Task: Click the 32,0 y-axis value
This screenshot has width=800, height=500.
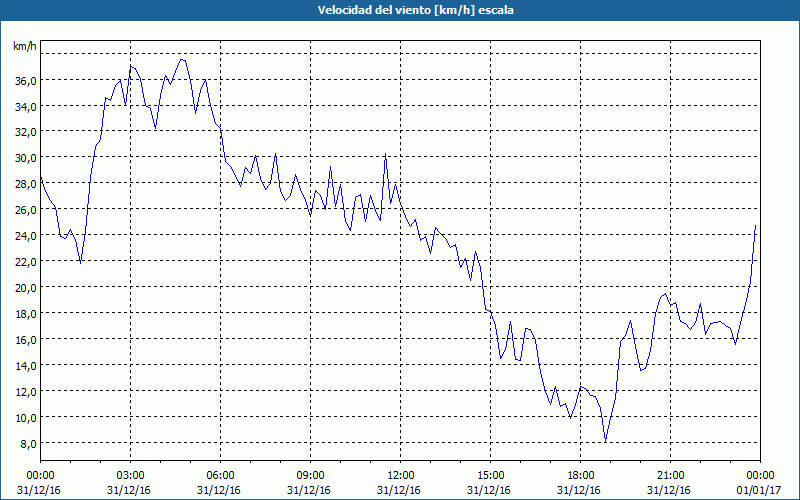Action: click(26, 132)
